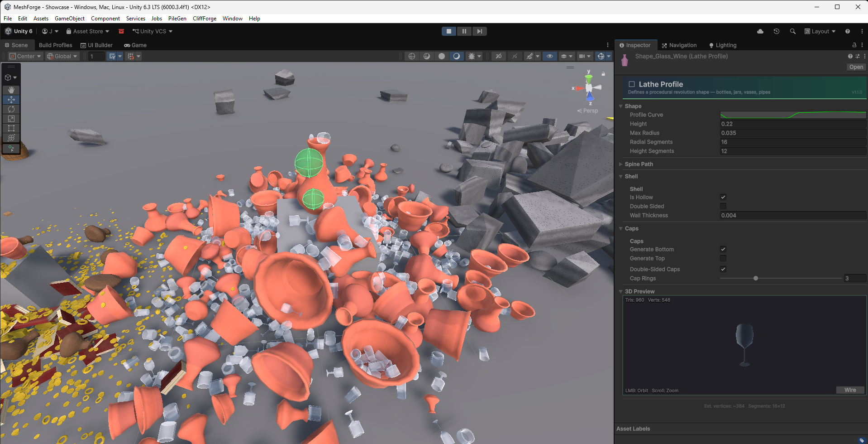Open Unity cloud services panel
This screenshot has width=868, height=444.
coord(760,31)
